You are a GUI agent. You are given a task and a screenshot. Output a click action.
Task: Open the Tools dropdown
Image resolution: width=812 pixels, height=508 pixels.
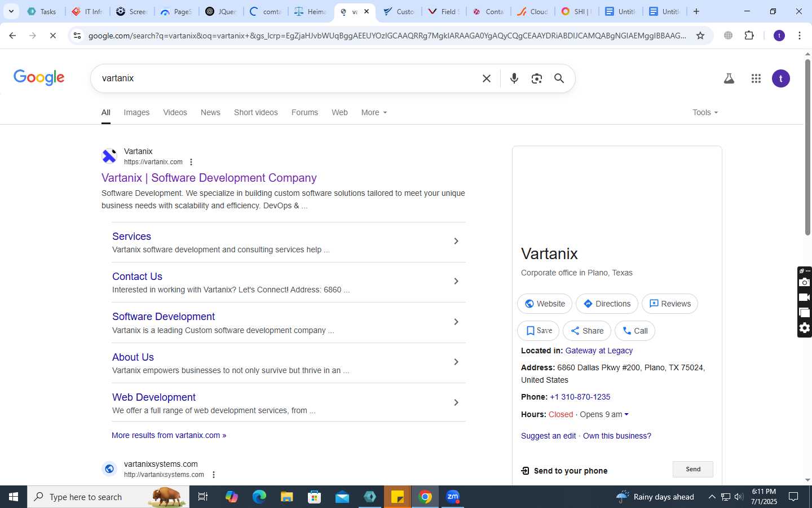point(705,112)
